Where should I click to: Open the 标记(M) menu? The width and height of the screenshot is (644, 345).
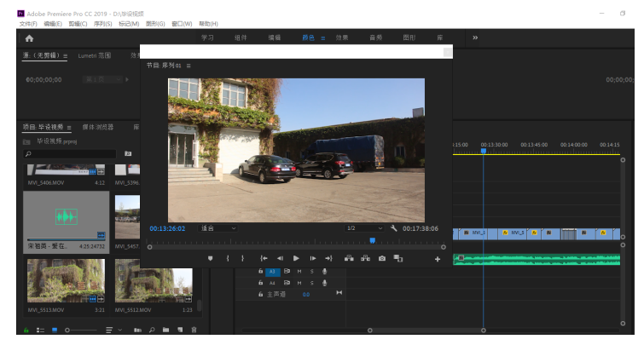[x=129, y=24]
